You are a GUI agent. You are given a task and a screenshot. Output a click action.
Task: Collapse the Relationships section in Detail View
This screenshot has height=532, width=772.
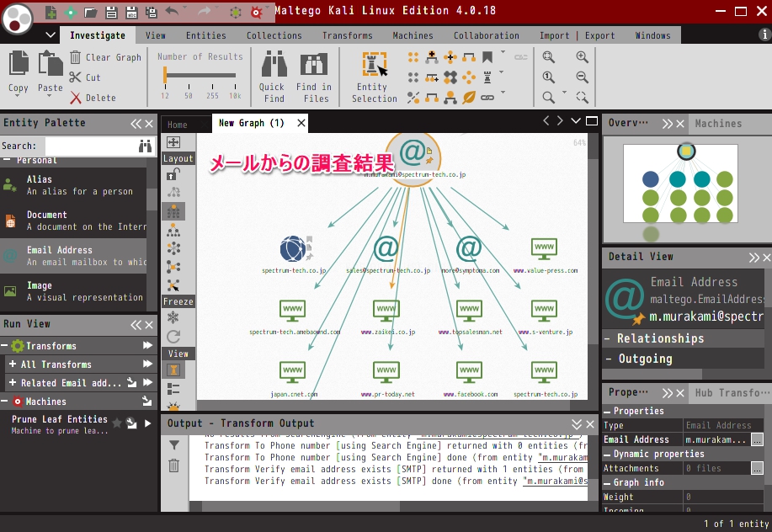[x=608, y=338]
